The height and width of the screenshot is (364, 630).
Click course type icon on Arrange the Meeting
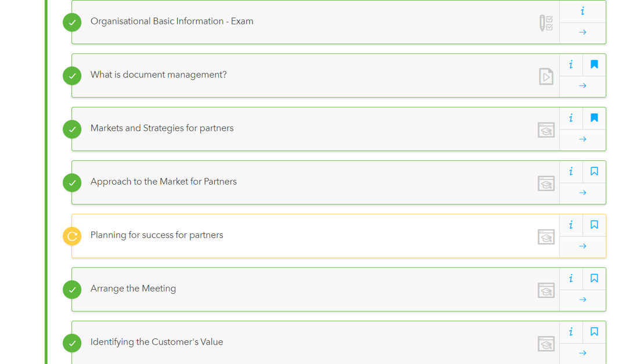546,290
